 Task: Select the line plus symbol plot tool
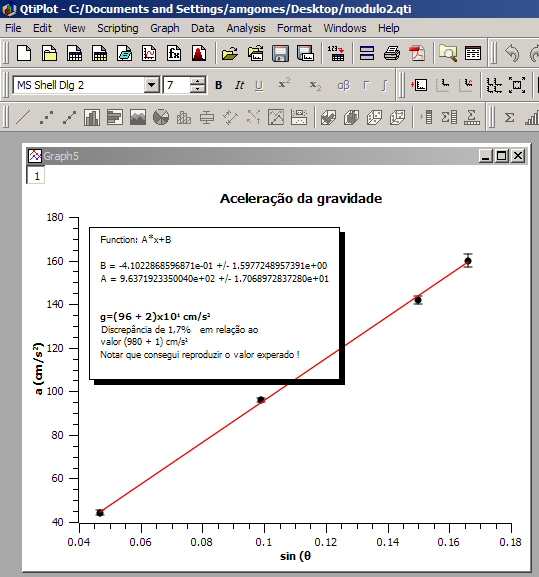click(x=69, y=118)
